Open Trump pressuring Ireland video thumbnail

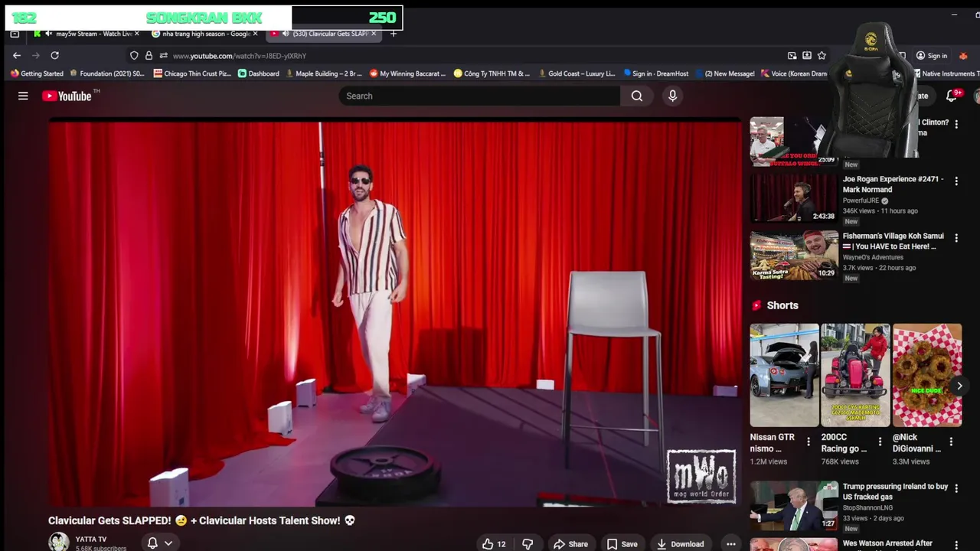[x=794, y=505]
